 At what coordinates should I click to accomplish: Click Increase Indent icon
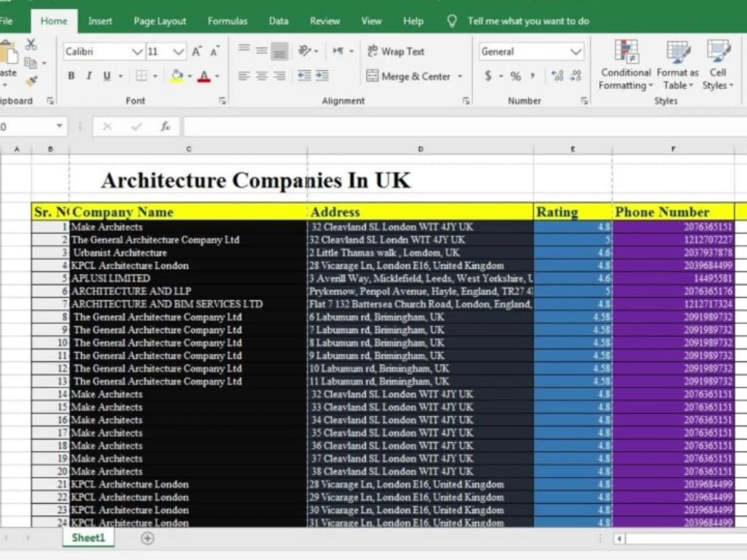(x=323, y=75)
